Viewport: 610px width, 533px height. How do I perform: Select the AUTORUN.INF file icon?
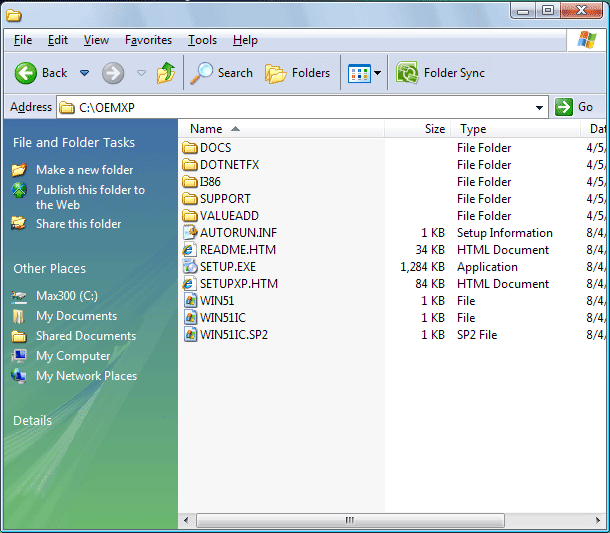pyautogui.click(x=190, y=233)
